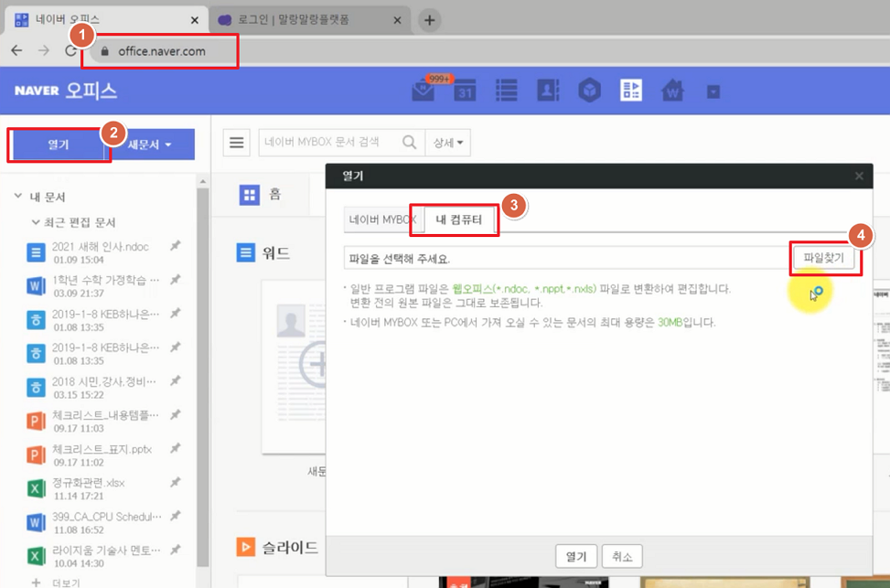Collapse the 최근 편집 문서 section
Screen dimensions: 890x588
(36, 222)
